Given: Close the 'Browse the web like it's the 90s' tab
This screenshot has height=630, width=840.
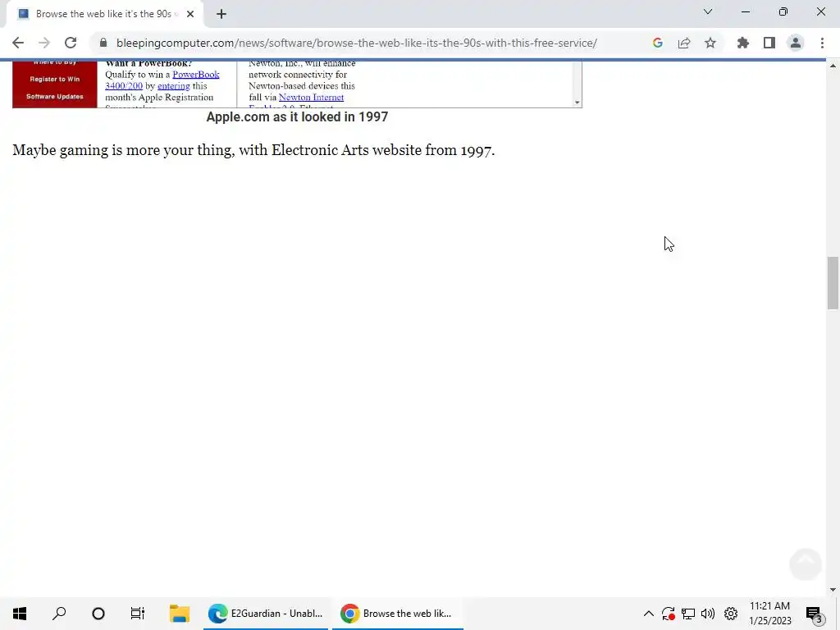Looking at the screenshot, I should (x=190, y=14).
